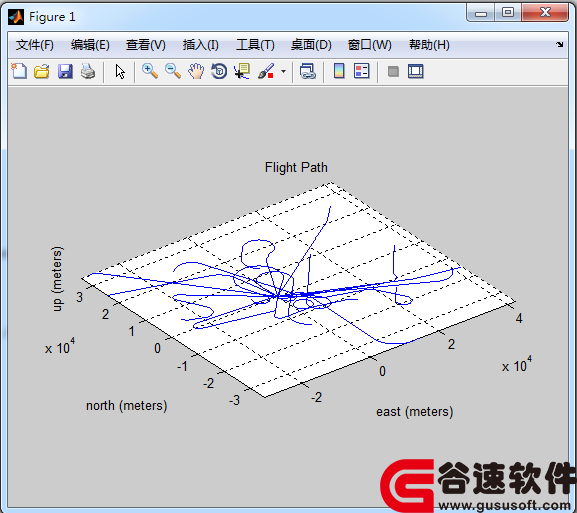
Task: Select the Edit Plot arrow tool
Action: pyautogui.click(x=120, y=71)
